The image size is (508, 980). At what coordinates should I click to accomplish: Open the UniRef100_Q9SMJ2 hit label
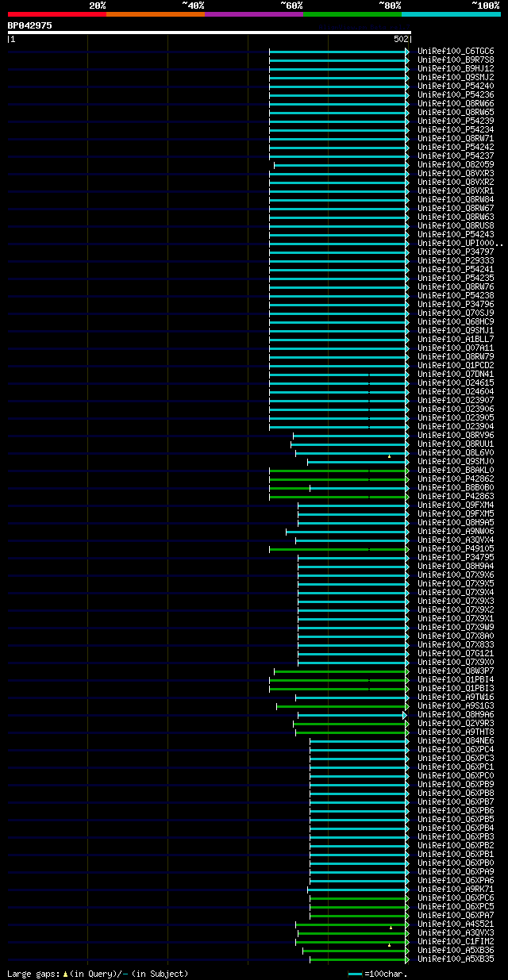(x=456, y=77)
